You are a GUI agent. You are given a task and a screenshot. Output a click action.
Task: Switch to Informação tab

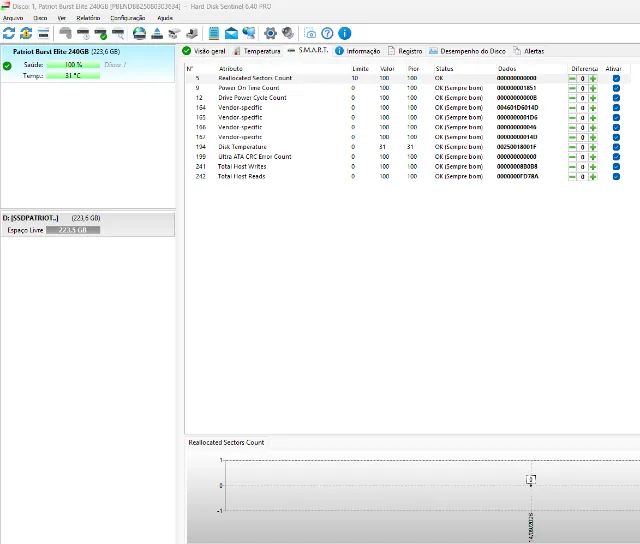coord(358,51)
